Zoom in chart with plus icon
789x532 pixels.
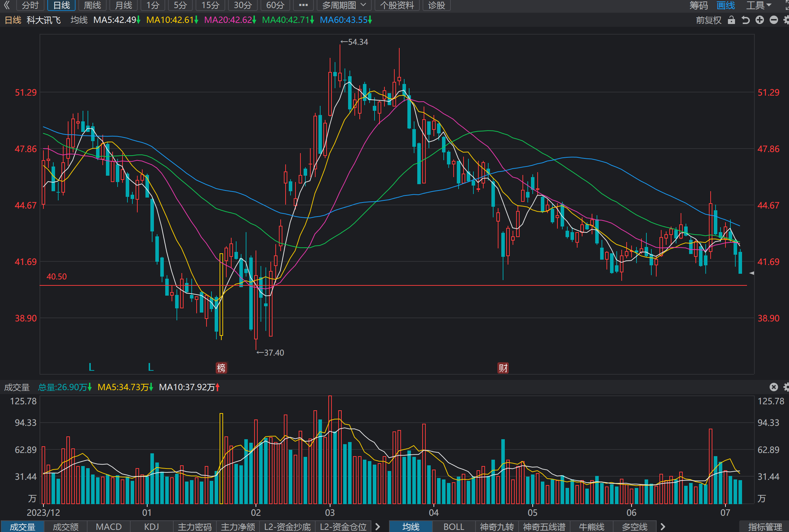pyautogui.click(x=760, y=20)
